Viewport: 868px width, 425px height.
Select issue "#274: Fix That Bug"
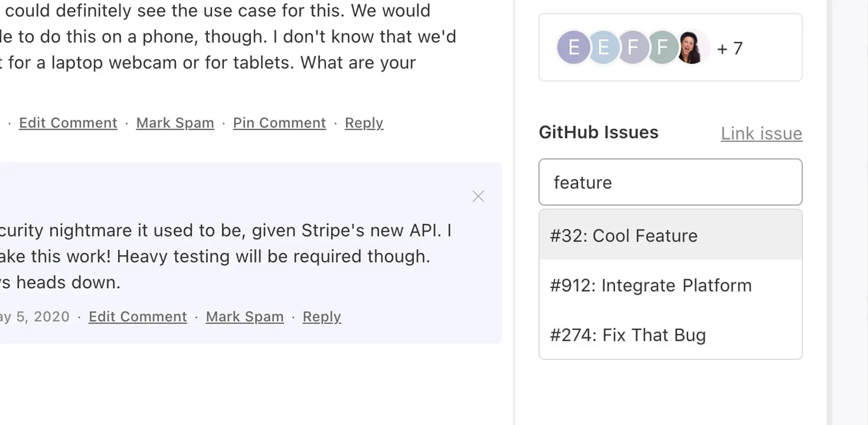(x=628, y=335)
